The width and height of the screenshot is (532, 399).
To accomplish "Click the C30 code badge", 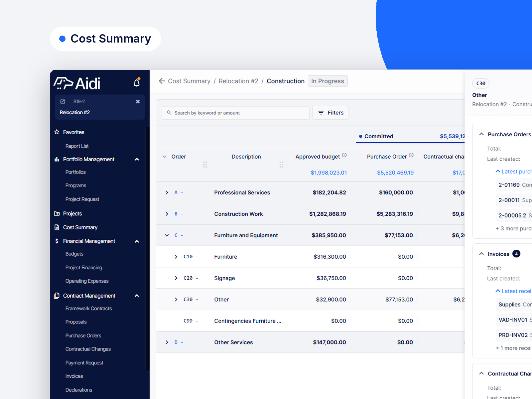I will click(481, 83).
